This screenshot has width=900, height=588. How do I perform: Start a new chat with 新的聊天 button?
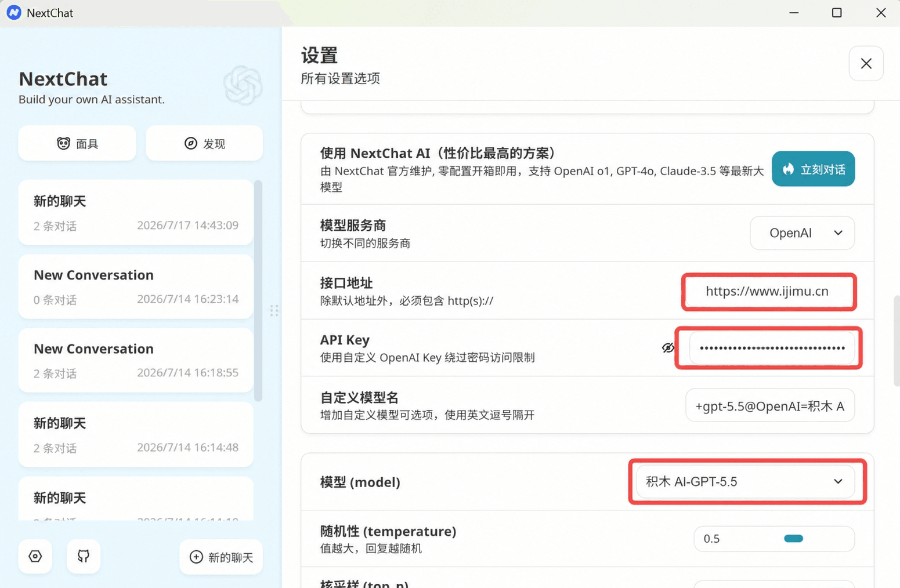pos(221,557)
